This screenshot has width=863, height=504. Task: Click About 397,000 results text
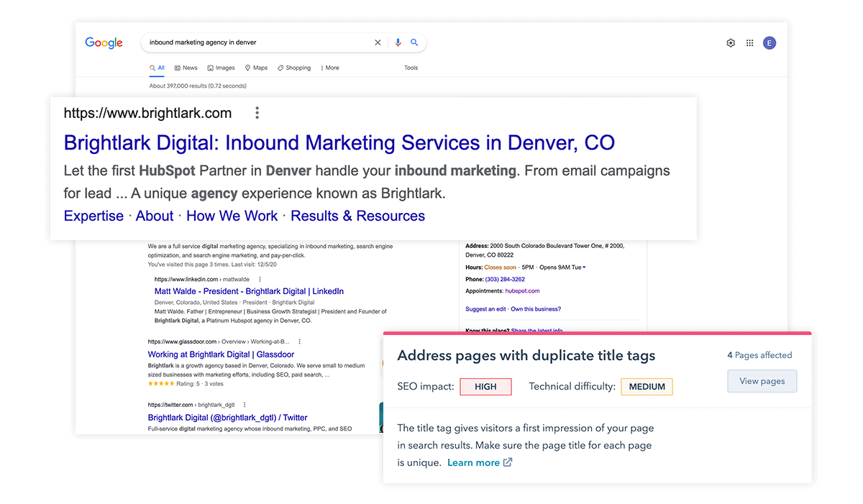coord(198,86)
